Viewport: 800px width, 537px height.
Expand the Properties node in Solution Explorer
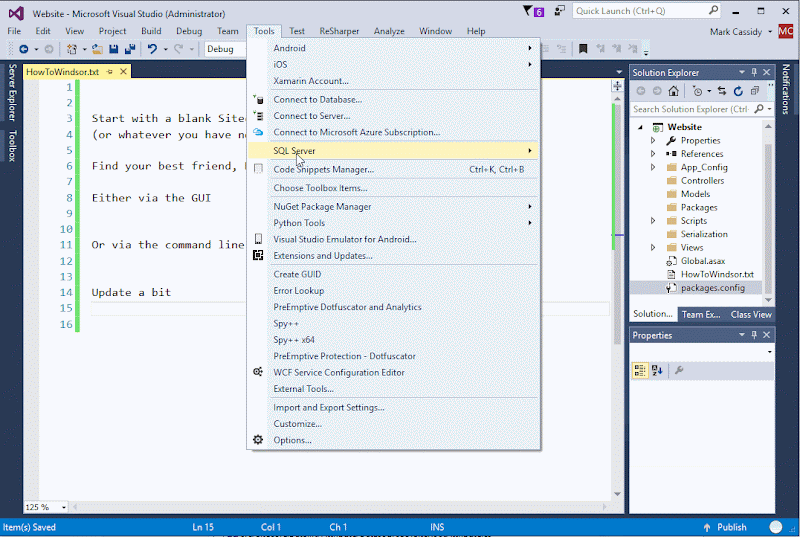(x=653, y=140)
